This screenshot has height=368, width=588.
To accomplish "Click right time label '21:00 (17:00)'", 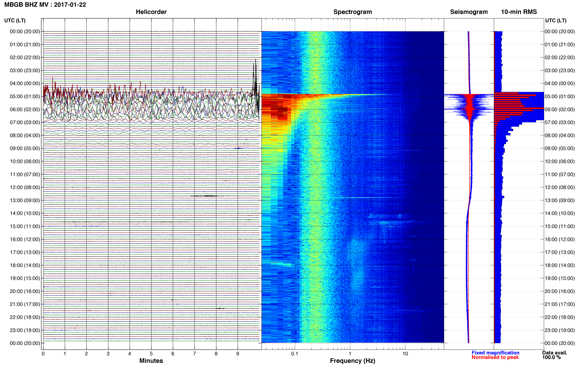I will [560, 304].
